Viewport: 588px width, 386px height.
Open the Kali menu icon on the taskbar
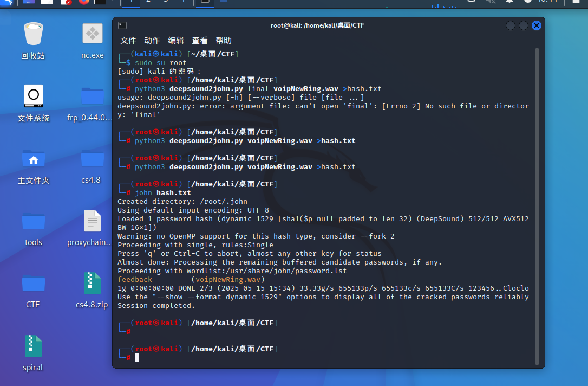point(5,3)
